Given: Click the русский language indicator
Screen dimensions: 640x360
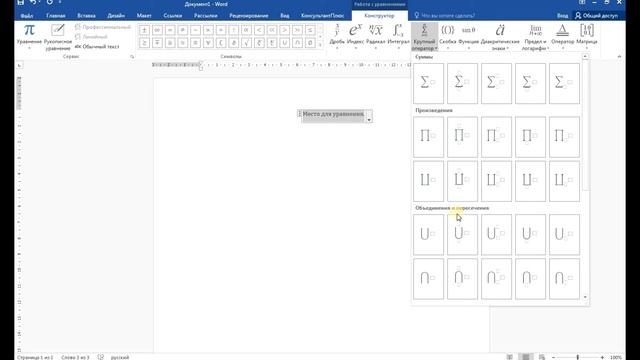Looking at the screenshot, I should [120, 357].
